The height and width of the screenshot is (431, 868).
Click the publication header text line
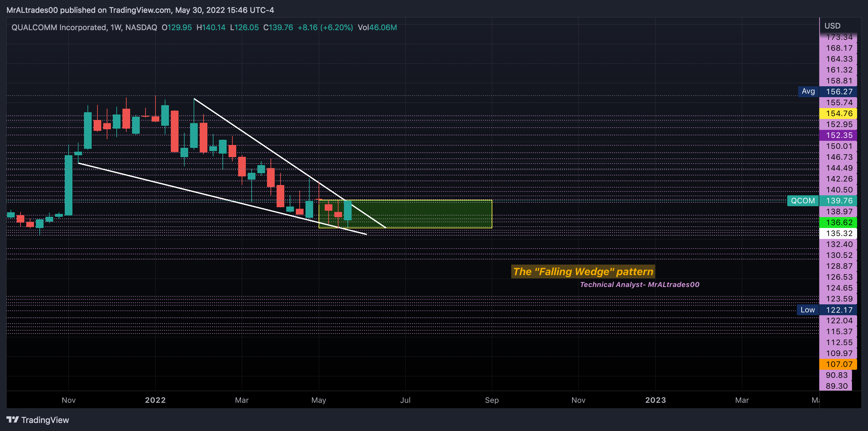[x=140, y=10]
